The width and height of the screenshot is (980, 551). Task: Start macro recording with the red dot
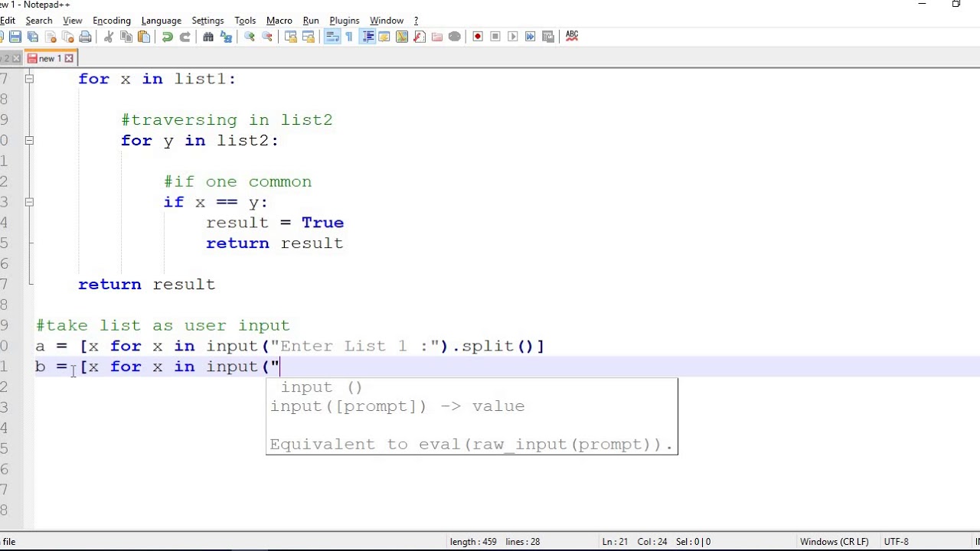click(477, 36)
